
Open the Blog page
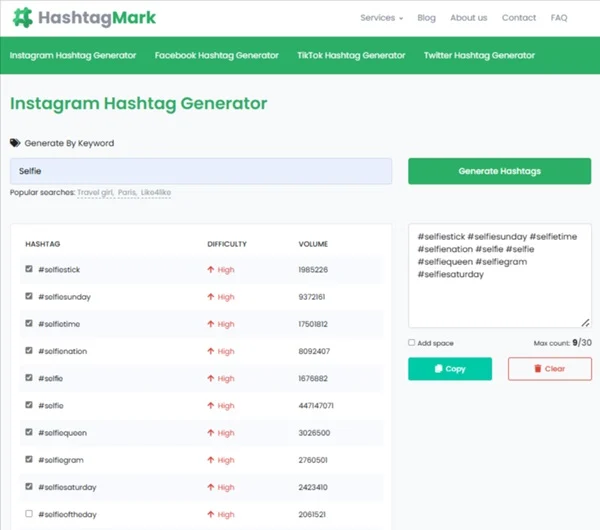[x=426, y=18]
